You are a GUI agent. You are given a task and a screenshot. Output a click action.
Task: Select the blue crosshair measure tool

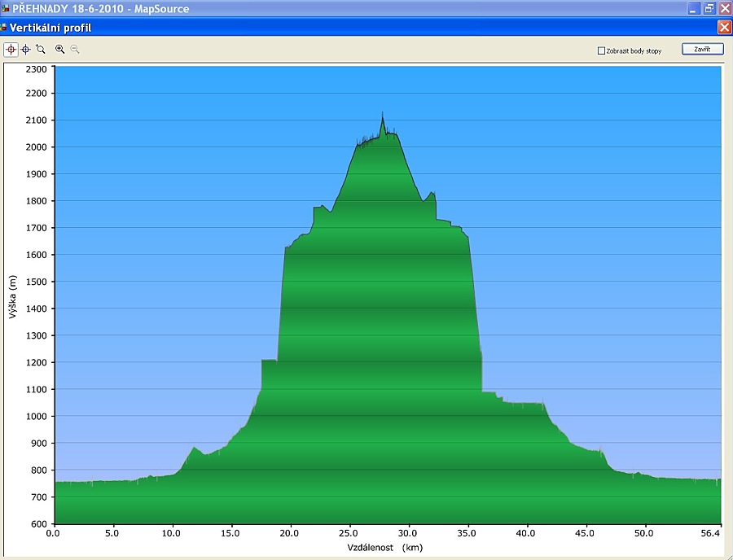[26, 49]
